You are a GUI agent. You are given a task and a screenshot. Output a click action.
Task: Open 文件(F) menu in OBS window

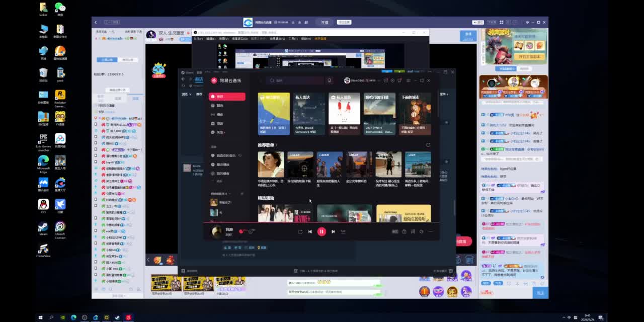(x=198, y=39)
